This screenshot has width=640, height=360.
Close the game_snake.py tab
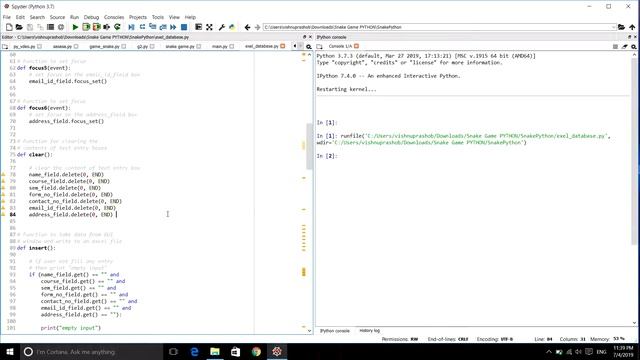(124, 47)
